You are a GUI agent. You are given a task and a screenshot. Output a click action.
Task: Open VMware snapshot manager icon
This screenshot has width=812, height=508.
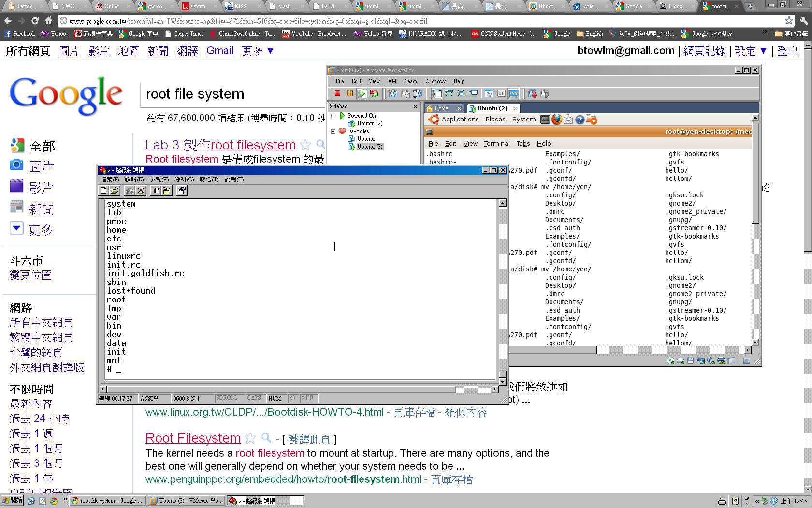pyautogui.click(x=418, y=94)
